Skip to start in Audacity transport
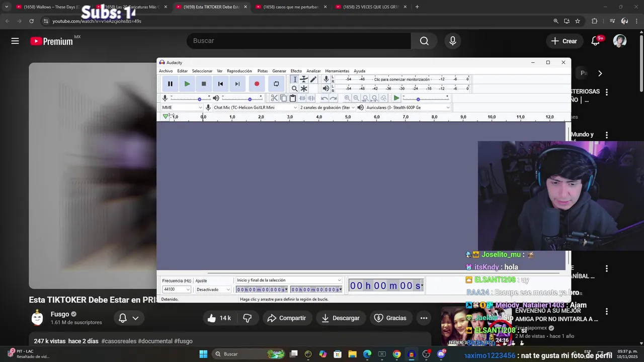 220,84
